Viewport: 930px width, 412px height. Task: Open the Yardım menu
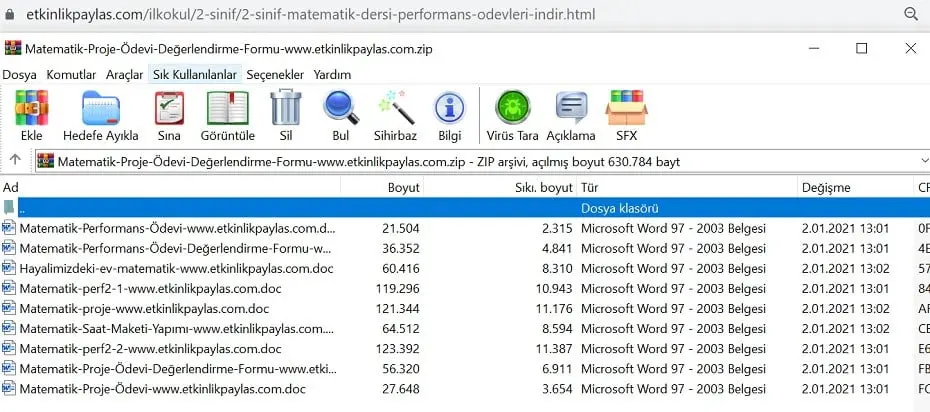332,75
